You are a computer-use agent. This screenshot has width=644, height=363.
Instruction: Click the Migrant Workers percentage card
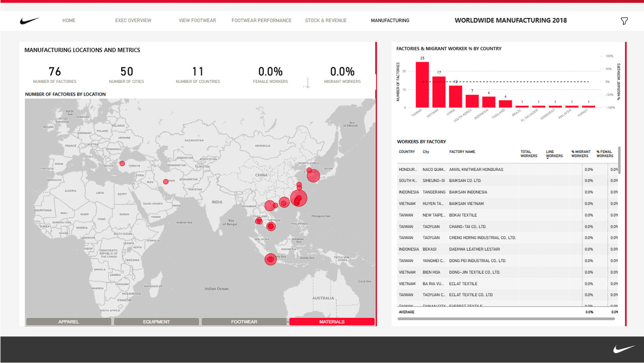coord(343,74)
